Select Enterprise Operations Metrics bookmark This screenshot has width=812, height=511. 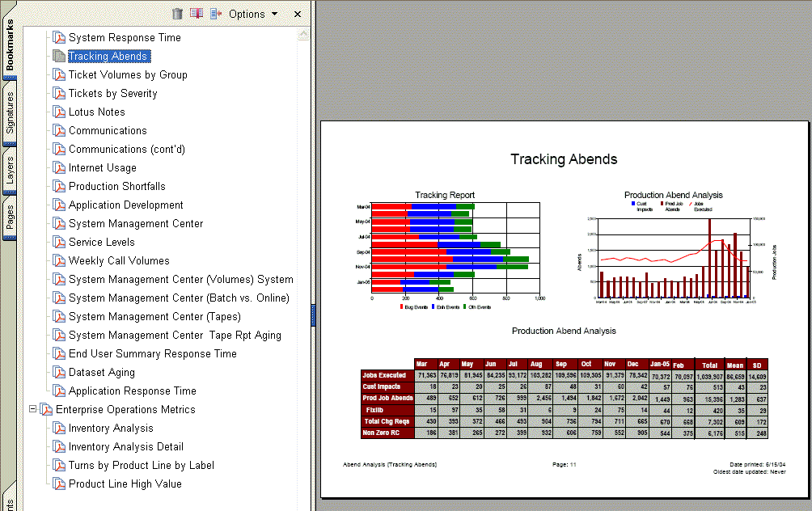click(126, 409)
